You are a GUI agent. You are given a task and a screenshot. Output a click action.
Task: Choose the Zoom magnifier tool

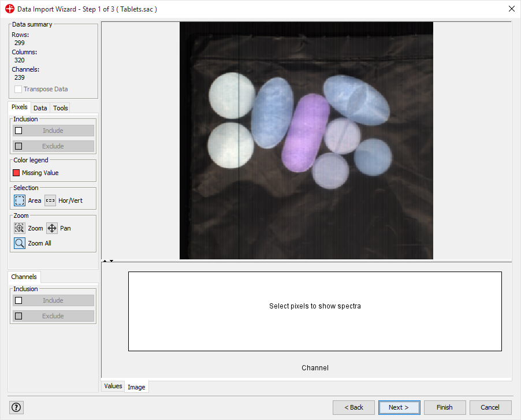(20, 228)
